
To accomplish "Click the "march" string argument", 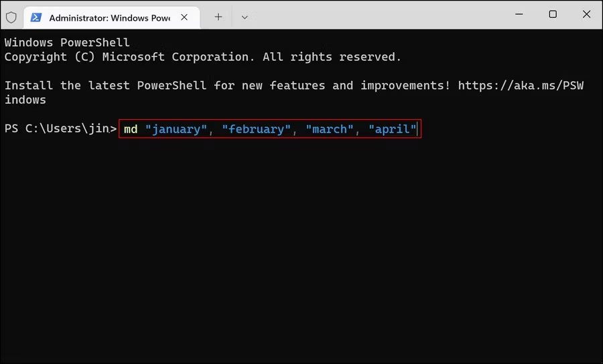I will tap(330, 129).
